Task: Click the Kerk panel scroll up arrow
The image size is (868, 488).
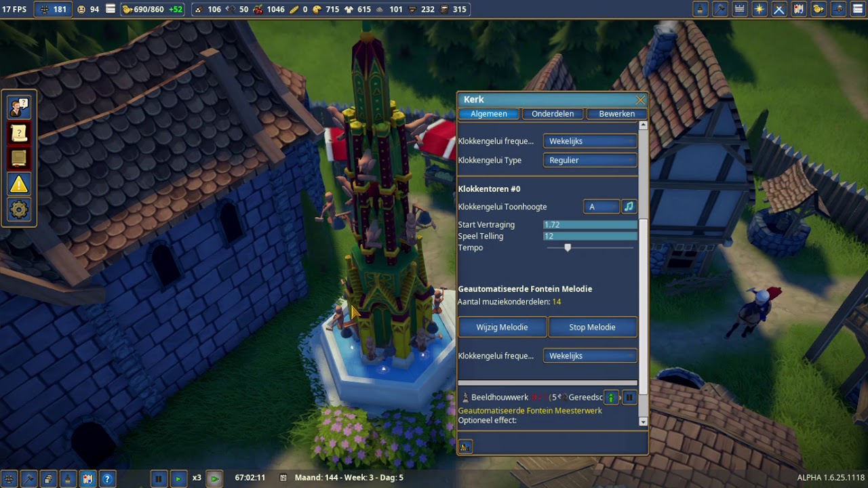Action: tap(643, 126)
